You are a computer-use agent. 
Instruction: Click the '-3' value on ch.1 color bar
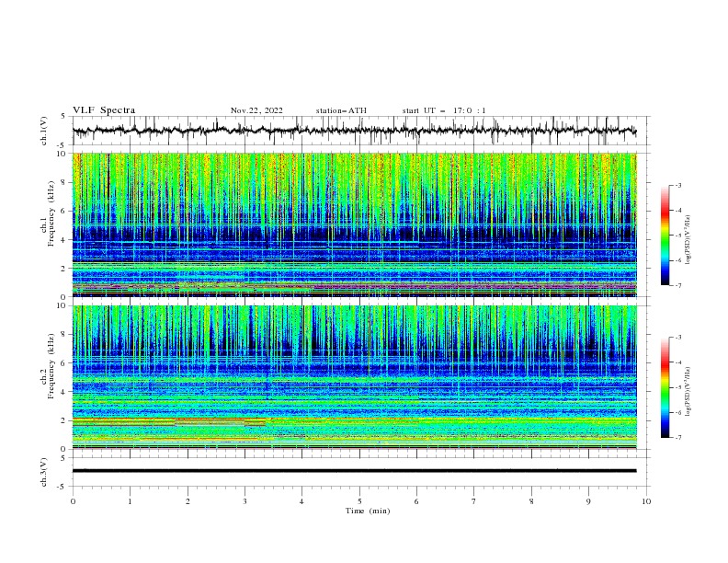678,185
